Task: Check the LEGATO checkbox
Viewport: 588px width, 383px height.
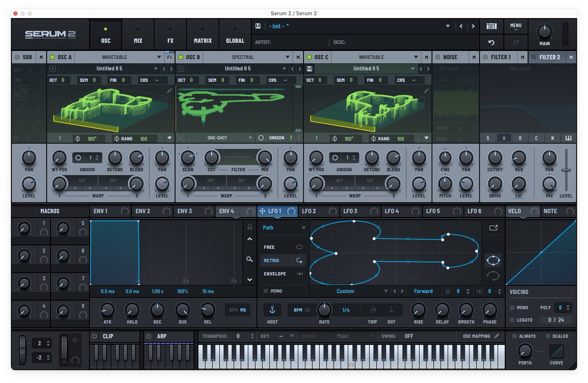Action: [x=513, y=320]
